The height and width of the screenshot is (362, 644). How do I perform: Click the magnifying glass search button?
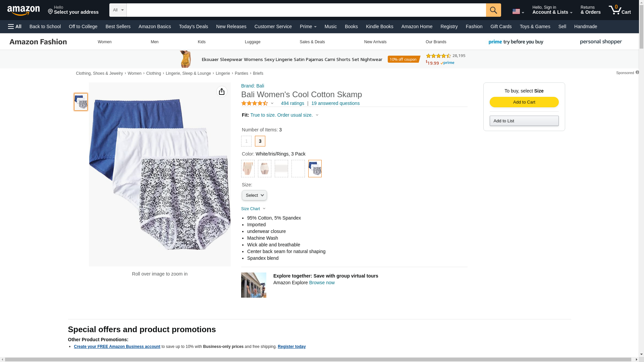[x=493, y=10]
